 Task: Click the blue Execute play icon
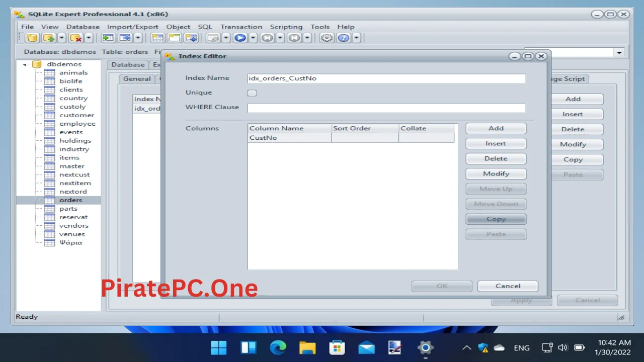point(240,38)
